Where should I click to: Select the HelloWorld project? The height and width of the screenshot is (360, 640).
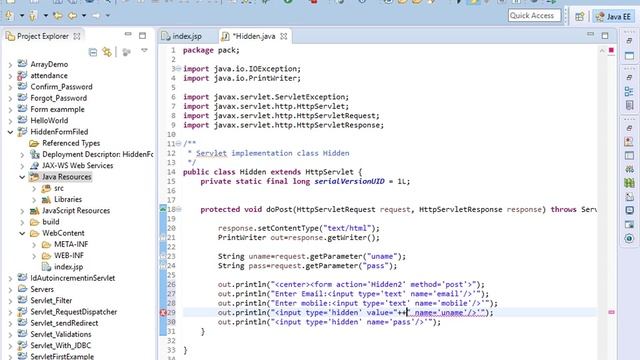click(49, 120)
